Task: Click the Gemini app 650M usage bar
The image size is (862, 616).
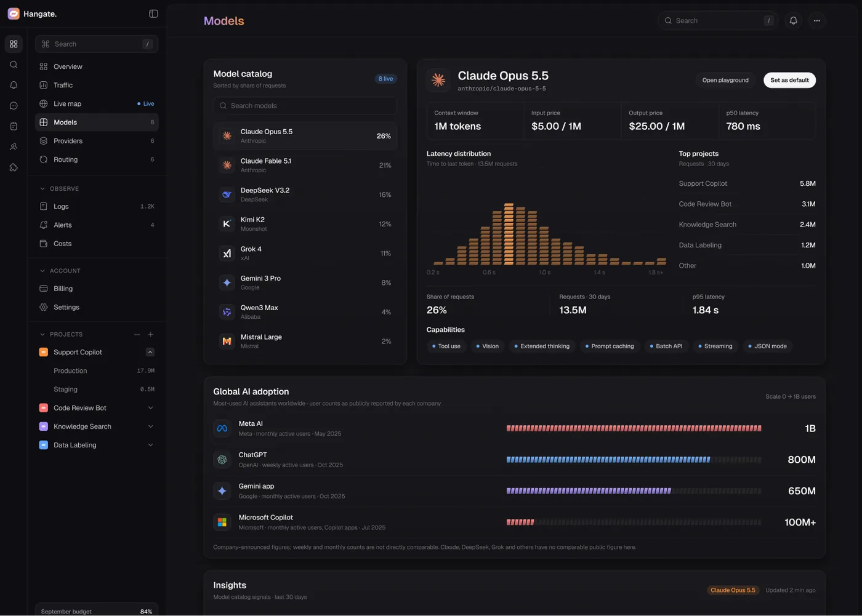Action: [634, 491]
